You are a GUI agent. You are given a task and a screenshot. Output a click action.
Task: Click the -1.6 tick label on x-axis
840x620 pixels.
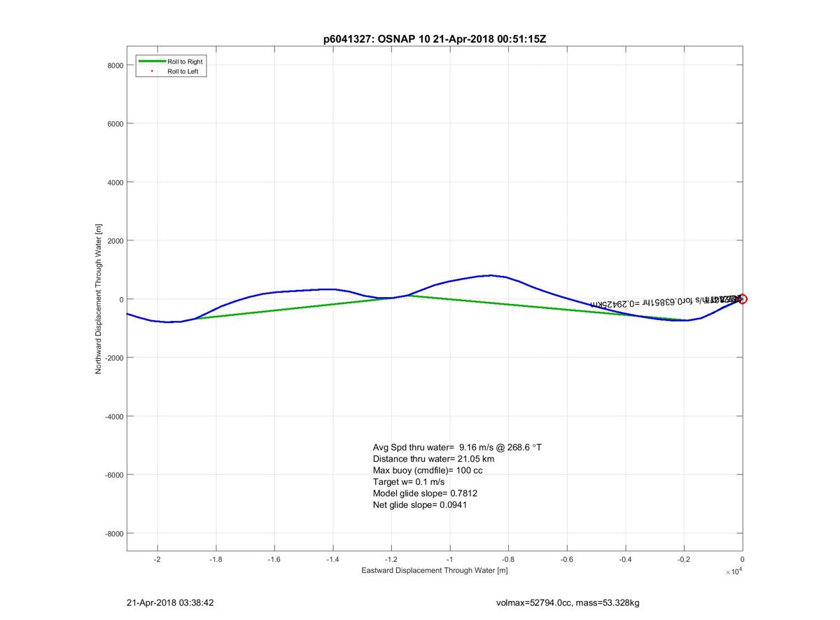(x=274, y=559)
